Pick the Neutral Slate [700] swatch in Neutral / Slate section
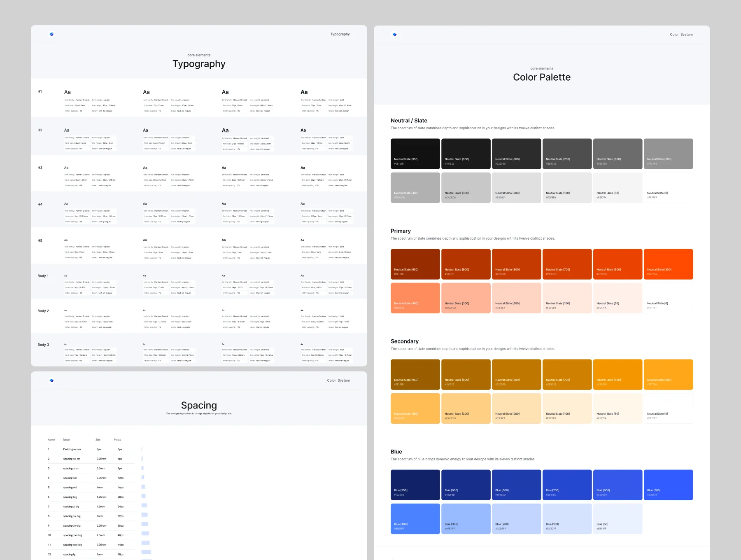This screenshot has height=560, width=741. [x=567, y=154]
